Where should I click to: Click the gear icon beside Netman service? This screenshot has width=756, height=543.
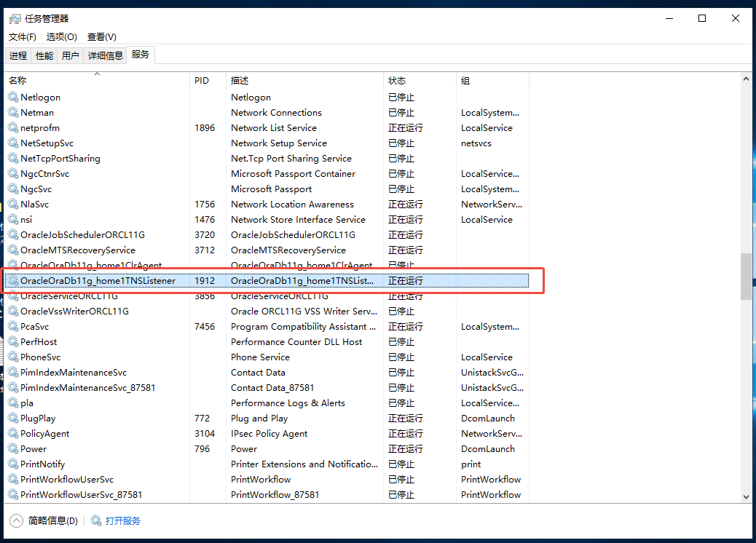coord(13,112)
